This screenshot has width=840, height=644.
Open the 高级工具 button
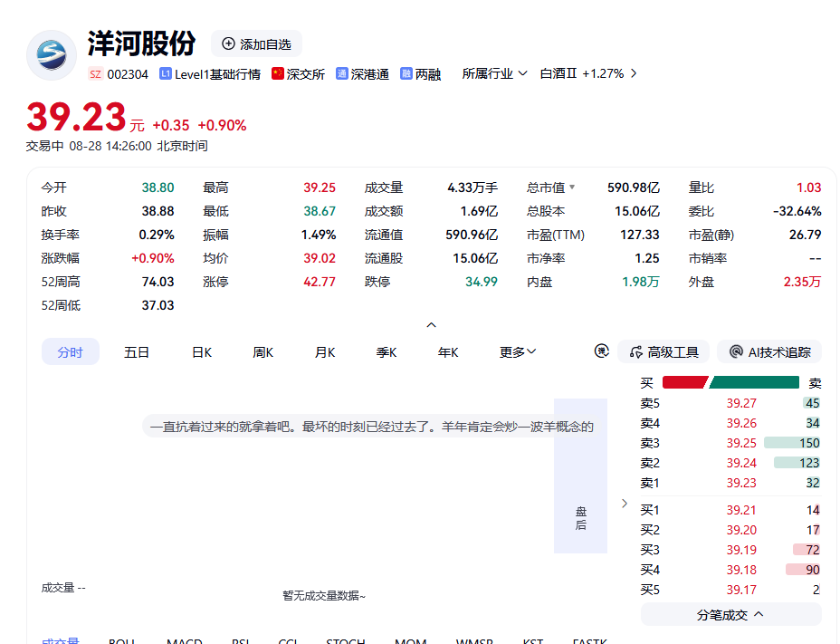[x=663, y=351]
